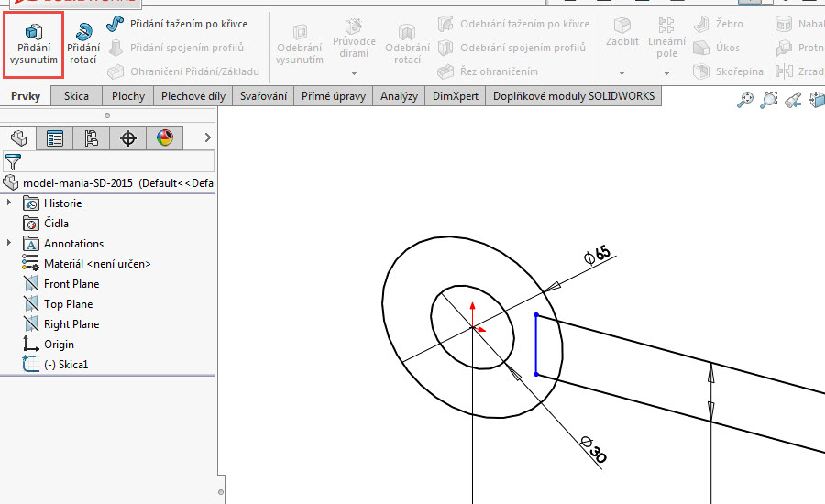Click the Zoom to Fit icon
Viewport: 825px width, 504px height.
click(745, 100)
